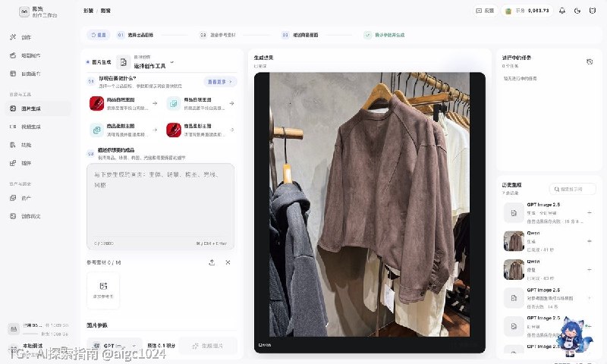Viewport: 607px width, 364px height.
Task: Click arrow beside the teal-icon 商品白底主图 card
Action: (x=231, y=103)
